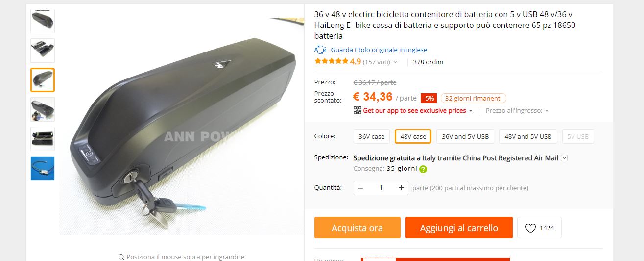This screenshot has width=644, height=261.
Task: Expand Prezzo all'ingrosso dropdown
Action: [x=517, y=111]
